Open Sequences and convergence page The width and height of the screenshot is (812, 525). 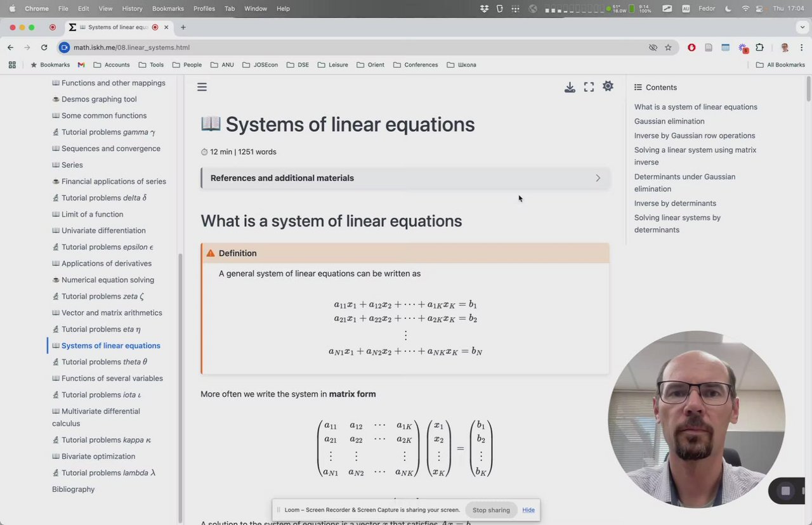pyautogui.click(x=106, y=148)
